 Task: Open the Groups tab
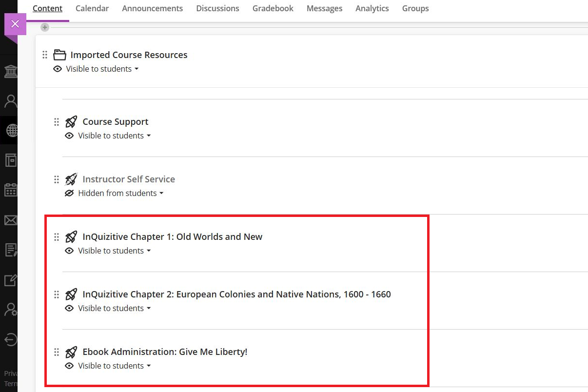415,8
